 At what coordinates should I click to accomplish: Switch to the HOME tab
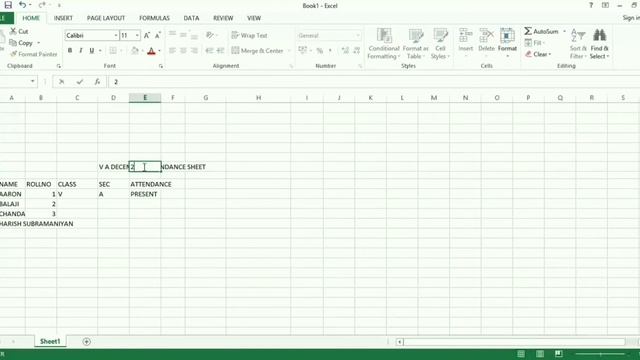[x=31, y=18]
